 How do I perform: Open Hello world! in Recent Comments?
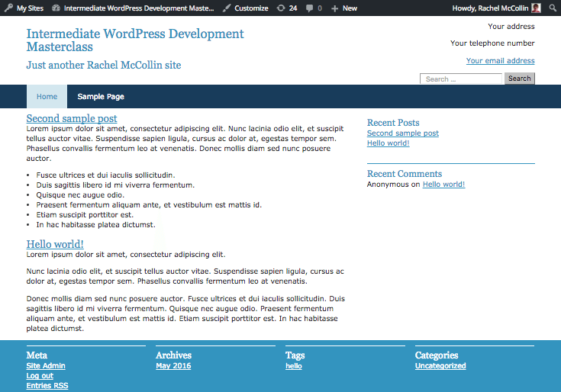pos(443,184)
